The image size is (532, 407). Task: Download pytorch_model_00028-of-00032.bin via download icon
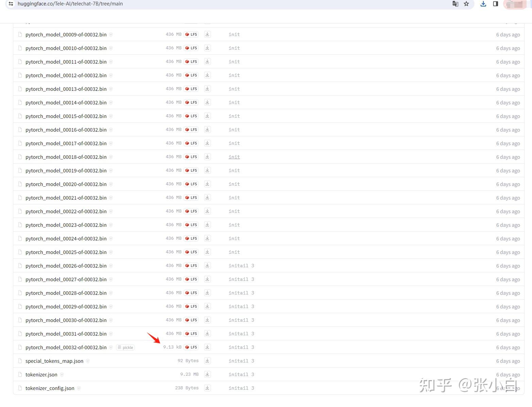pyautogui.click(x=207, y=293)
